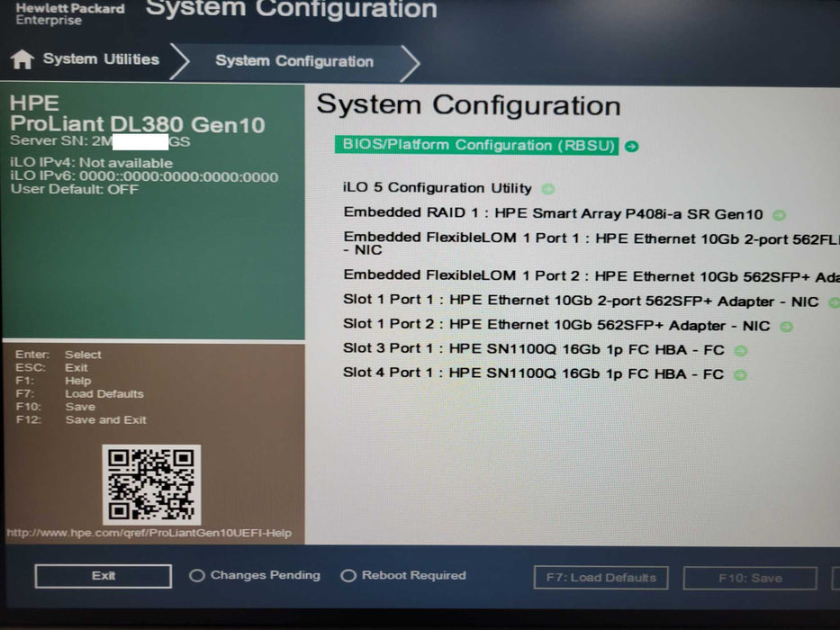840x630 pixels.
Task: Open iLO 5 Configuration Utility
Action: click(x=438, y=187)
